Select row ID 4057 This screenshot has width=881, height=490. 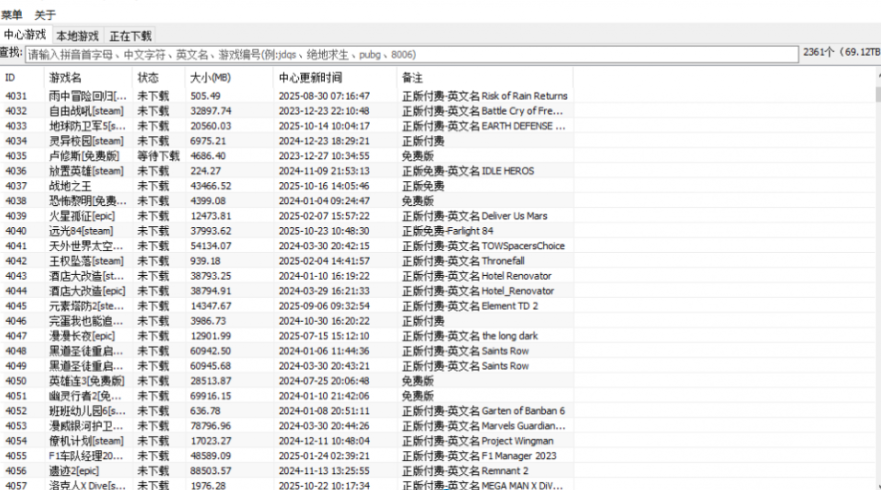click(x=16, y=485)
